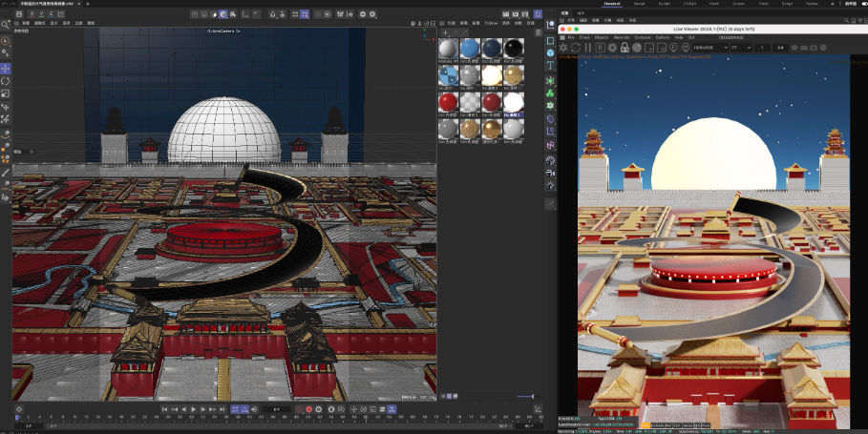The height and width of the screenshot is (434, 868).
Task: Click the Octane settings gear icon
Action: pyautogui.click(x=564, y=47)
